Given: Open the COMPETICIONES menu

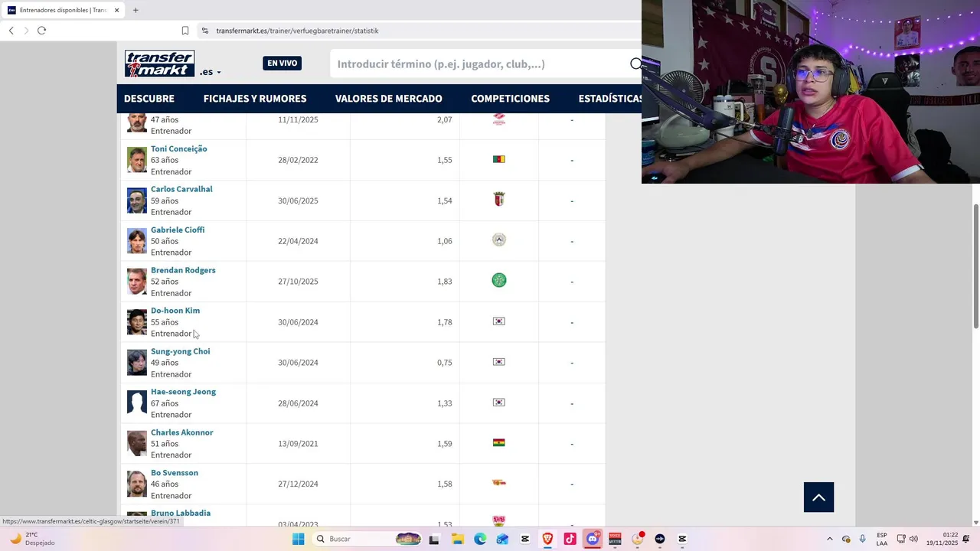Looking at the screenshot, I should (x=510, y=99).
